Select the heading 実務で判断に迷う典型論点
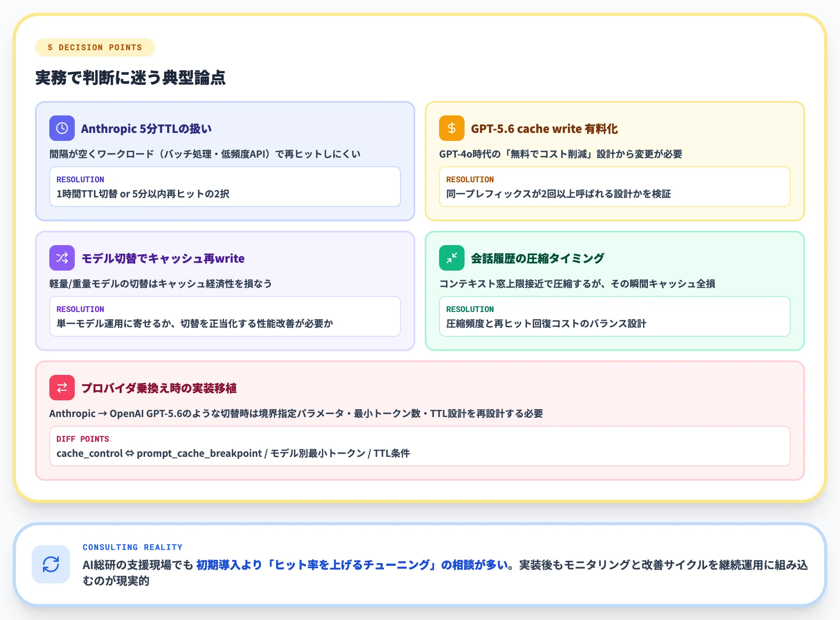The height and width of the screenshot is (620, 840). [x=130, y=78]
